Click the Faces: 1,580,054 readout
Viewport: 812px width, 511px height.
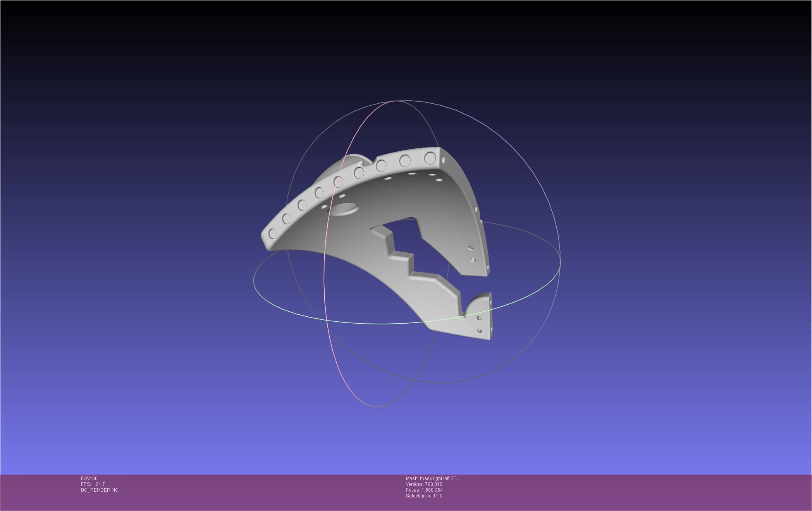click(x=424, y=490)
